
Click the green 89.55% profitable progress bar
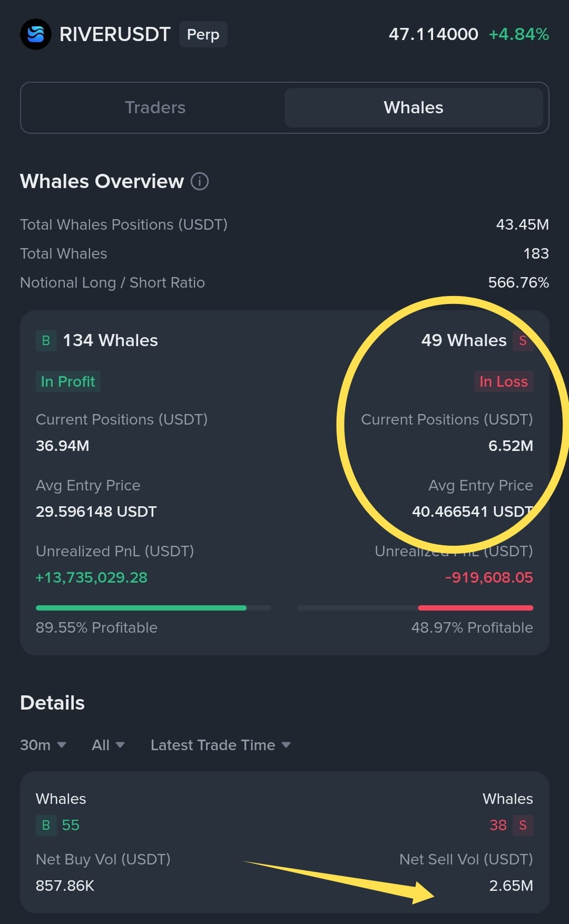[153, 608]
